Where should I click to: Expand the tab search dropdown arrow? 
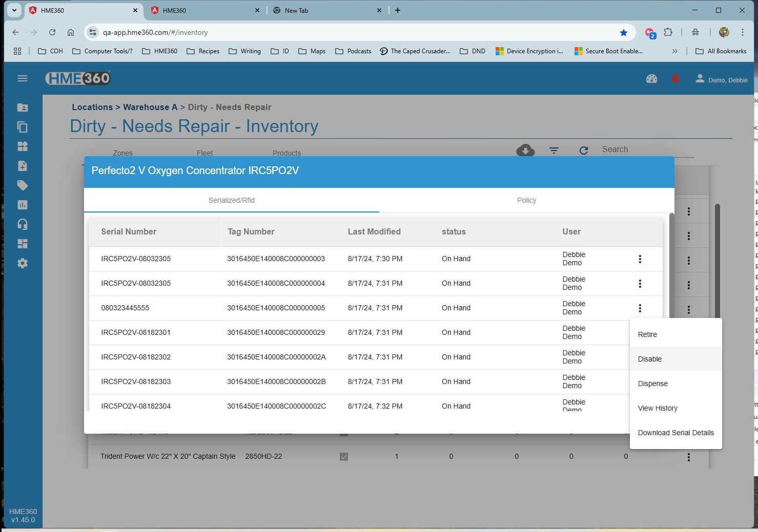(x=14, y=10)
